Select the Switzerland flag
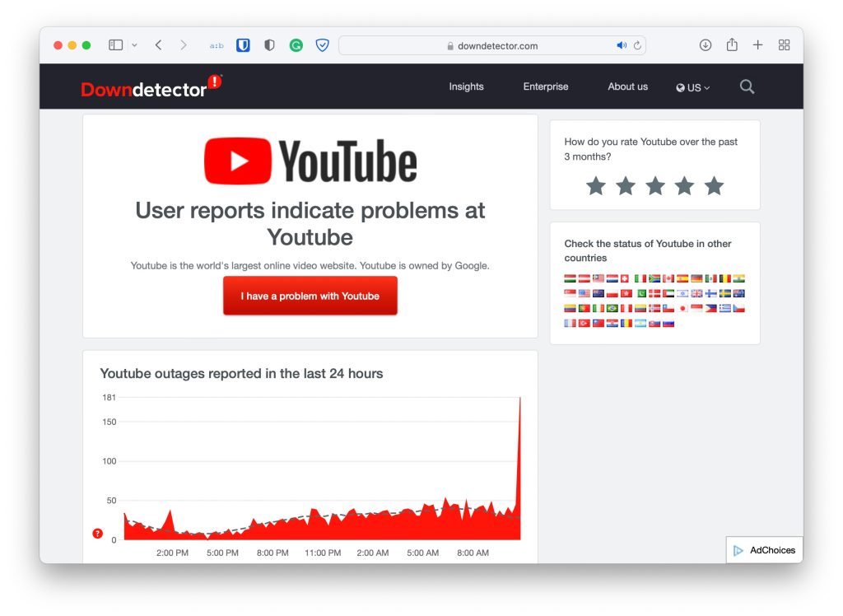Viewport: 843px width, 616px height. point(625,278)
